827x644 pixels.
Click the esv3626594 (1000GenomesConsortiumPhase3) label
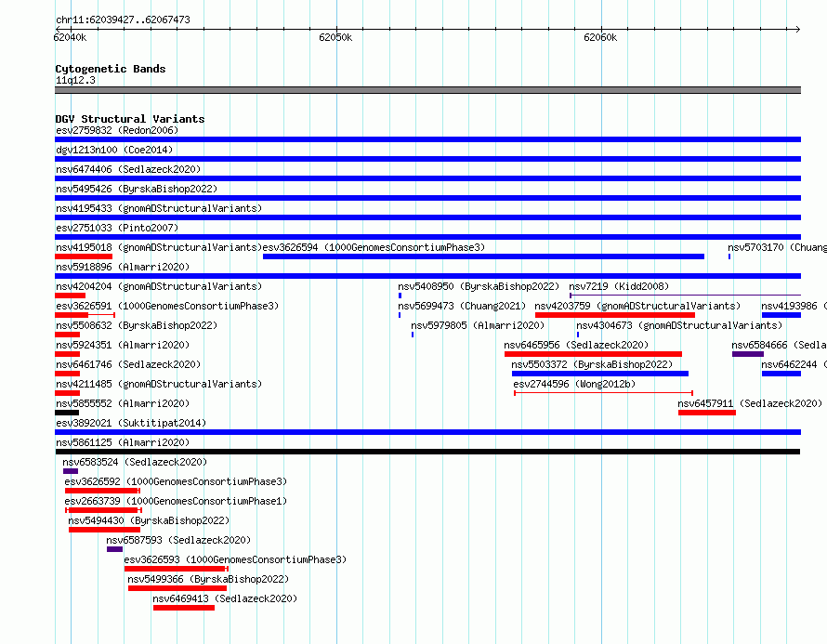374,247
